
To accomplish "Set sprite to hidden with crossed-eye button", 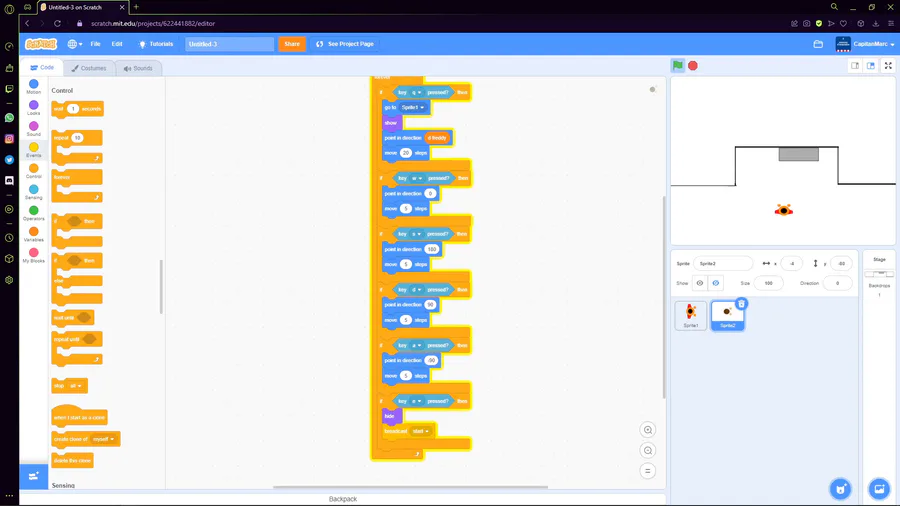I will pos(716,283).
